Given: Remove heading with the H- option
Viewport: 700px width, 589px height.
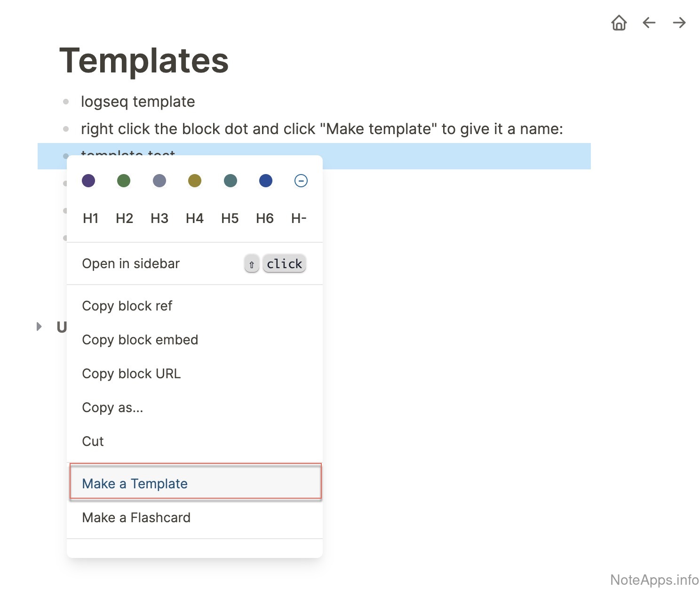Looking at the screenshot, I should pos(299,218).
